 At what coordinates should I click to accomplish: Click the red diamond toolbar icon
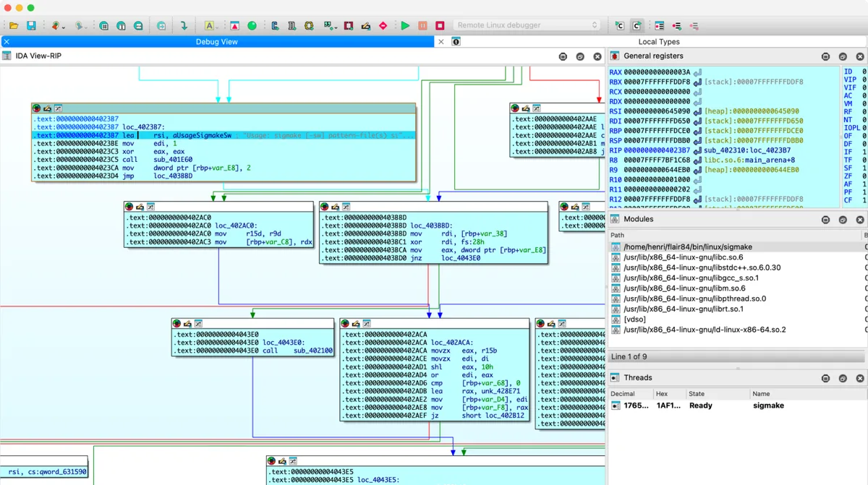(383, 25)
